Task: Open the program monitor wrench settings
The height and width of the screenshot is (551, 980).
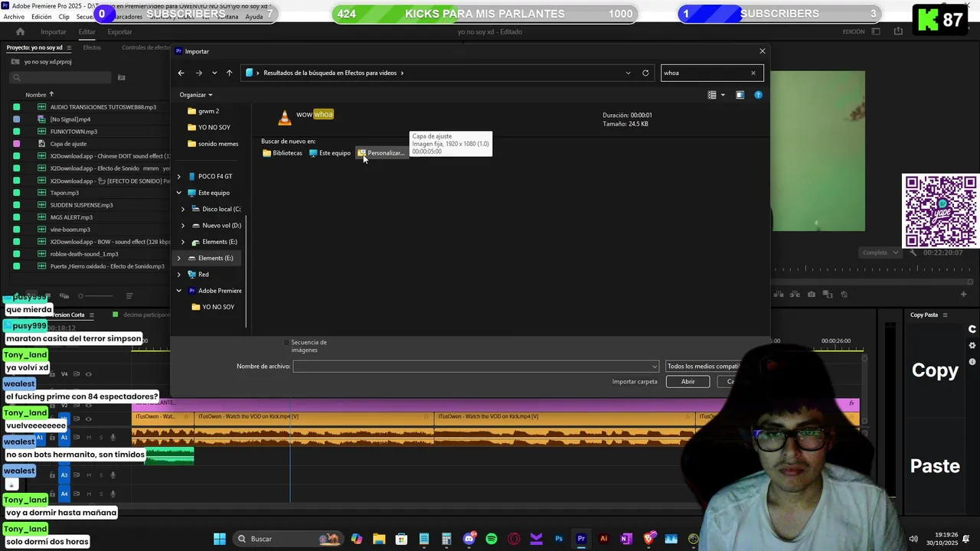Action: [913, 253]
